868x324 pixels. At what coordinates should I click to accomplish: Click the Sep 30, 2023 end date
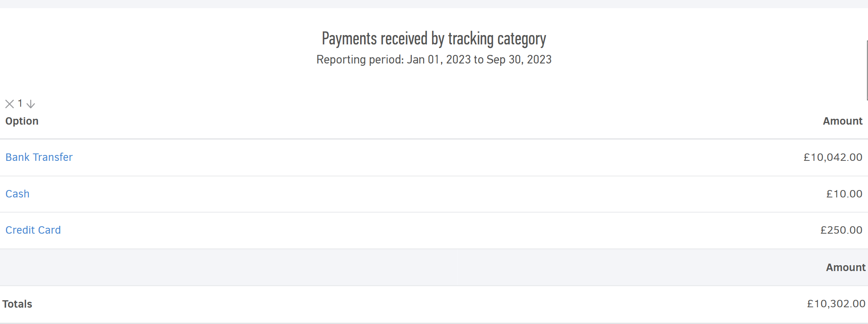(x=519, y=60)
